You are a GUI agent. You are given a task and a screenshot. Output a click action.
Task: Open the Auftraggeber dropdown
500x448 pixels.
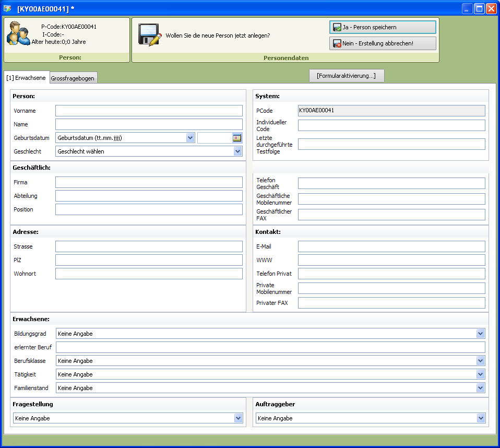pyautogui.click(x=480, y=418)
